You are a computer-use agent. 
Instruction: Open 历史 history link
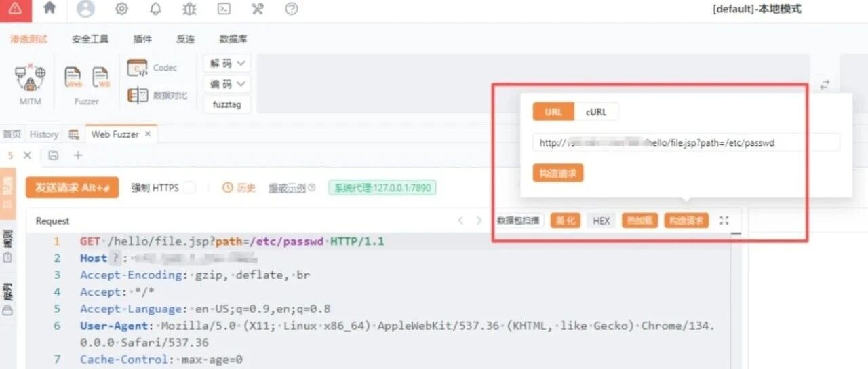pyautogui.click(x=239, y=188)
